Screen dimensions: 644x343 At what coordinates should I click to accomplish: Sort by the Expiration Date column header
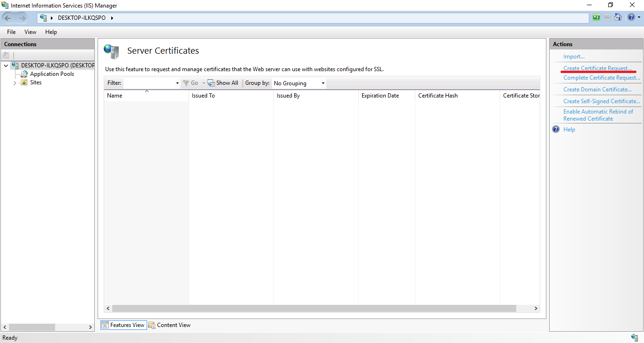380,96
